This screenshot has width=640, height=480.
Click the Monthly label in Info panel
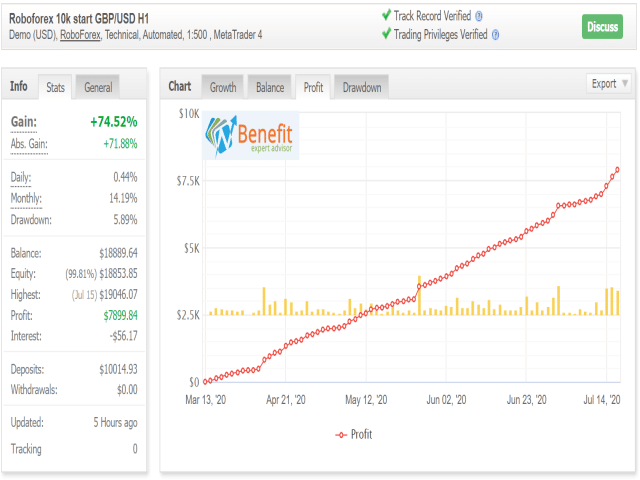[26, 198]
